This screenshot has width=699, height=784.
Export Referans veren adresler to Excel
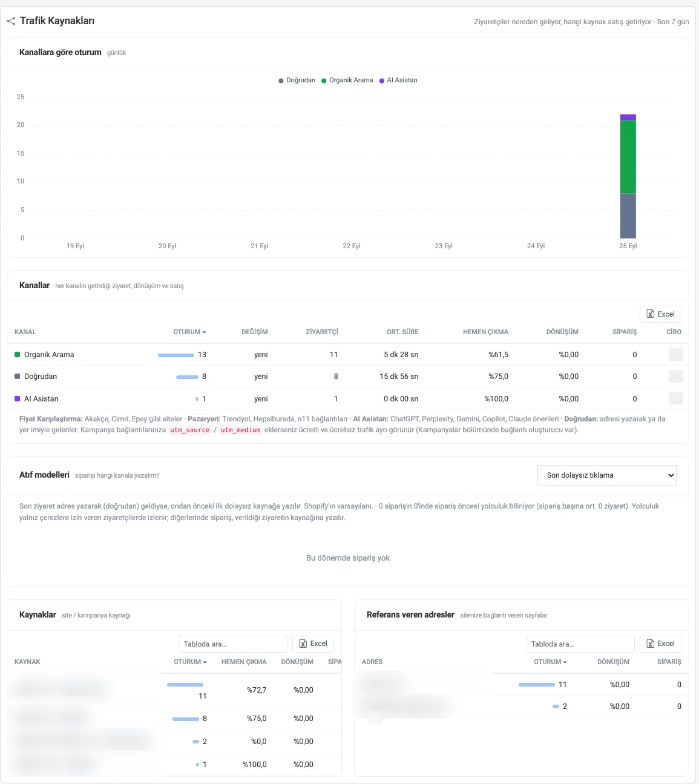pyautogui.click(x=661, y=644)
